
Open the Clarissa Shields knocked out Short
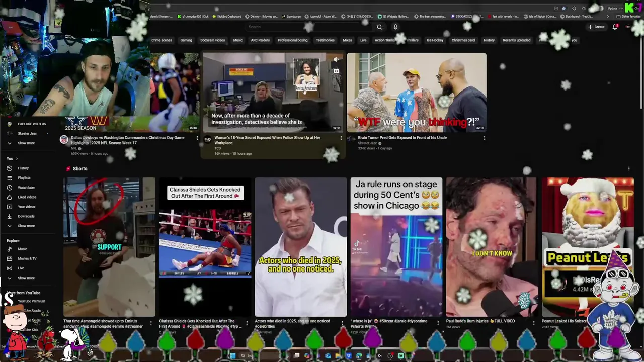(x=205, y=247)
